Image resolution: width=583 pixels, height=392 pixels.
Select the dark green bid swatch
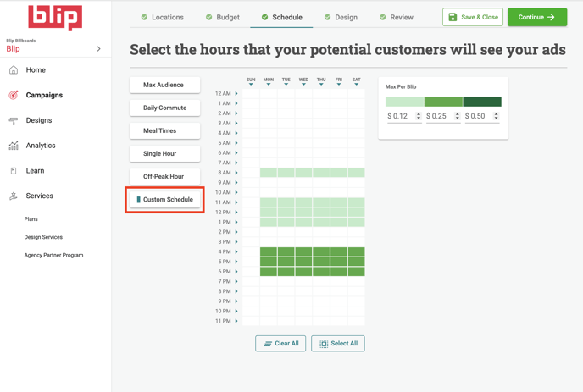tap(482, 102)
